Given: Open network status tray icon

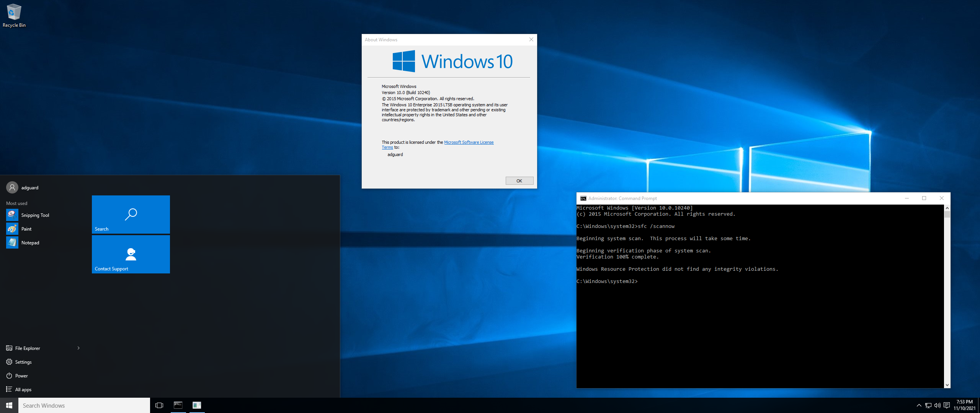Looking at the screenshot, I should tap(928, 405).
